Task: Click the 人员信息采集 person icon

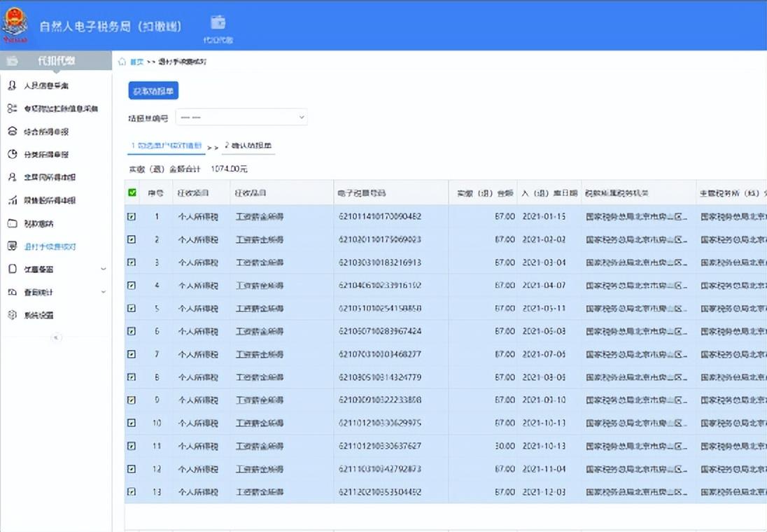Action: point(12,85)
